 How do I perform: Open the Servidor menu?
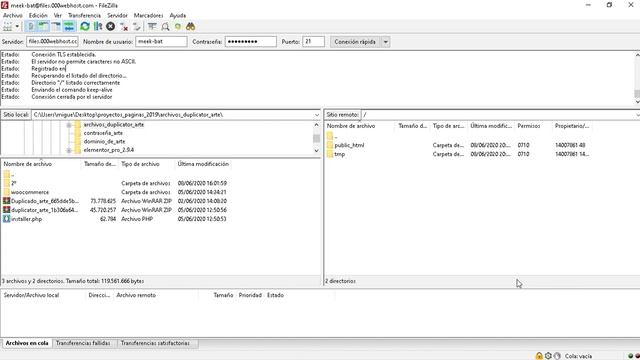pos(118,16)
